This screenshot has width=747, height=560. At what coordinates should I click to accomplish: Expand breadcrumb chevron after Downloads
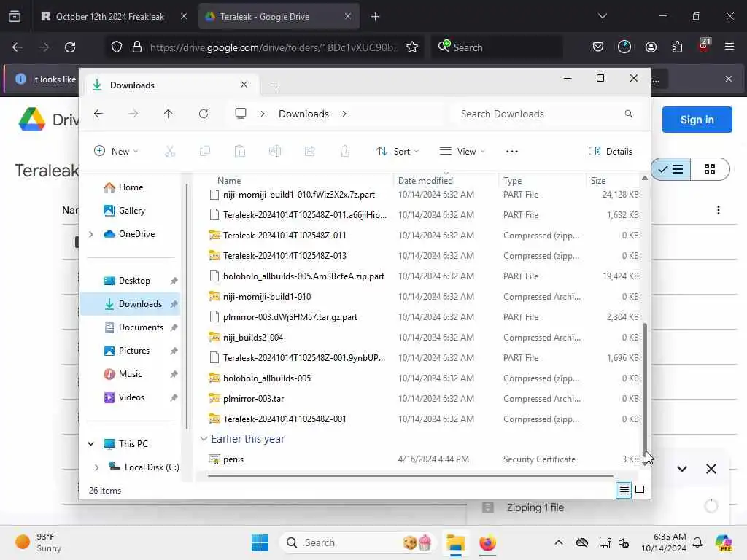pos(344,114)
